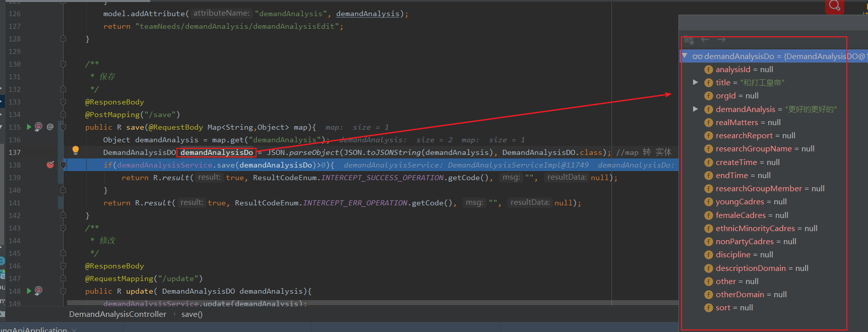Click INTERCEPT_SUCCESS_OPERATION on line 139

pyautogui.click(x=383, y=178)
